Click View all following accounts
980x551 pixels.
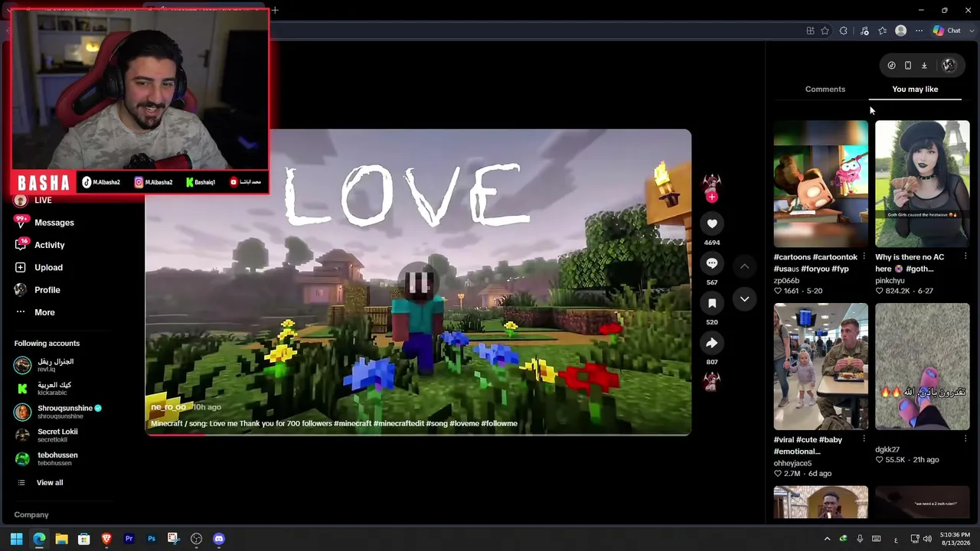[x=50, y=483]
